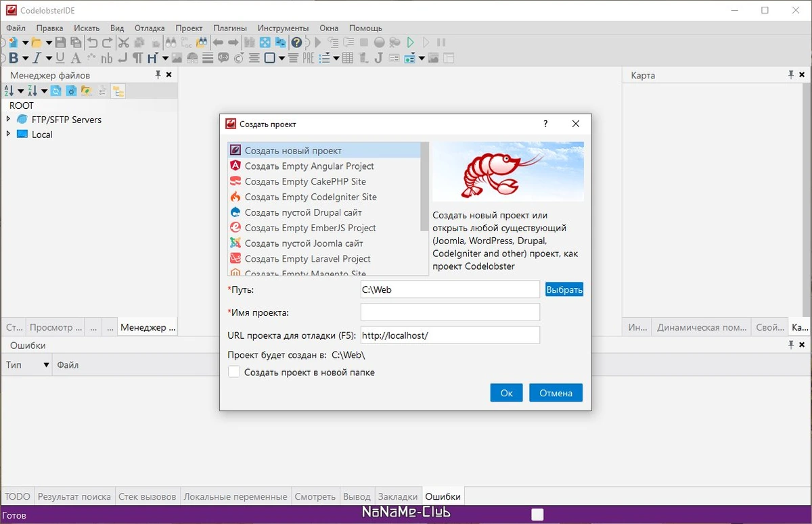Open dropdown arrow next to Heading H
The height and width of the screenshot is (524, 812).
click(165, 58)
